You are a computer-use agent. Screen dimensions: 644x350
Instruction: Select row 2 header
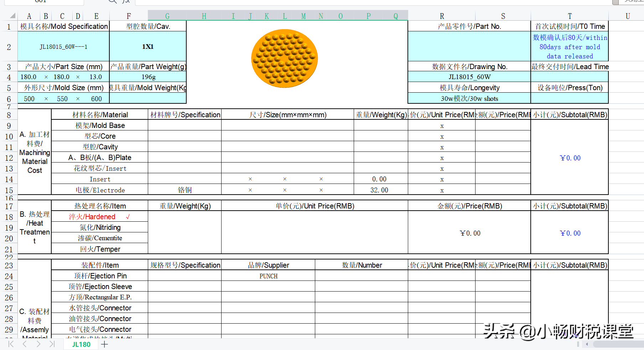click(x=9, y=47)
